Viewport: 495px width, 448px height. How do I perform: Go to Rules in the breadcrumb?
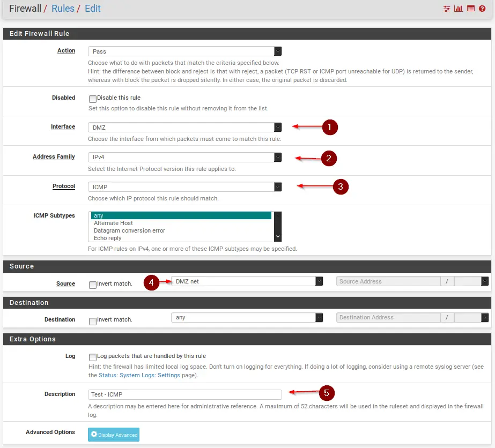click(63, 9)
